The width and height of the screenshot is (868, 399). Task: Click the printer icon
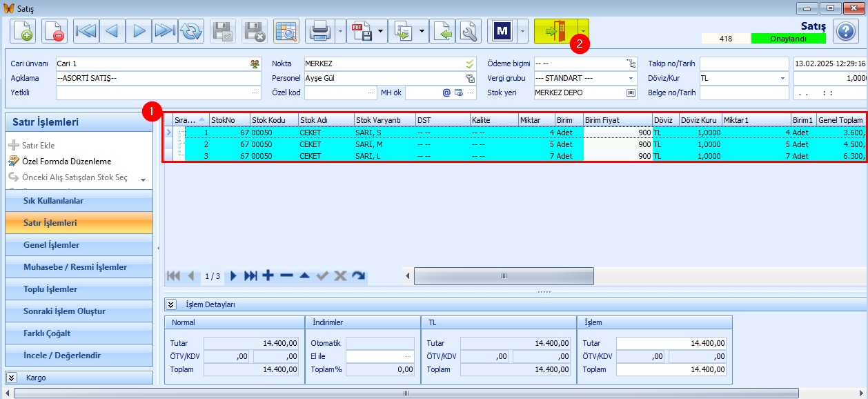click(x=320, y=31)
